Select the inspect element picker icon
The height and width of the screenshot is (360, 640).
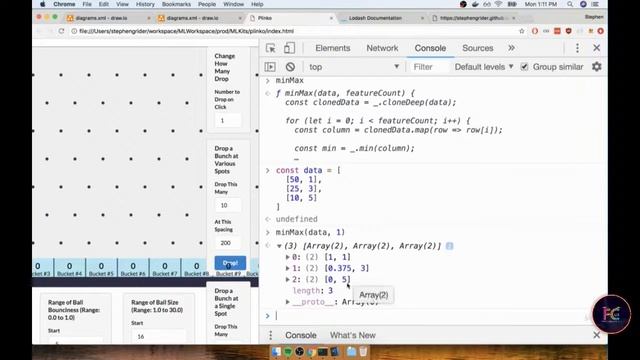(270, 48)
